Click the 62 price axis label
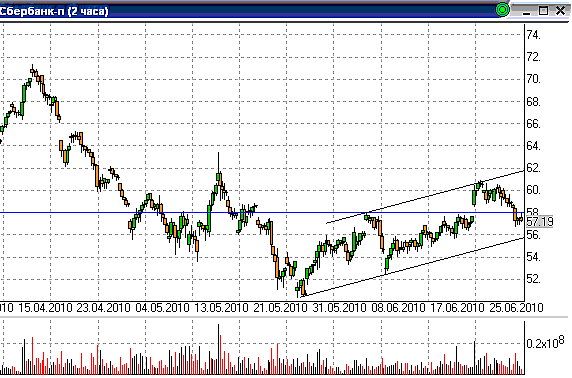572x378 pixels. click(x=533, y=168)
